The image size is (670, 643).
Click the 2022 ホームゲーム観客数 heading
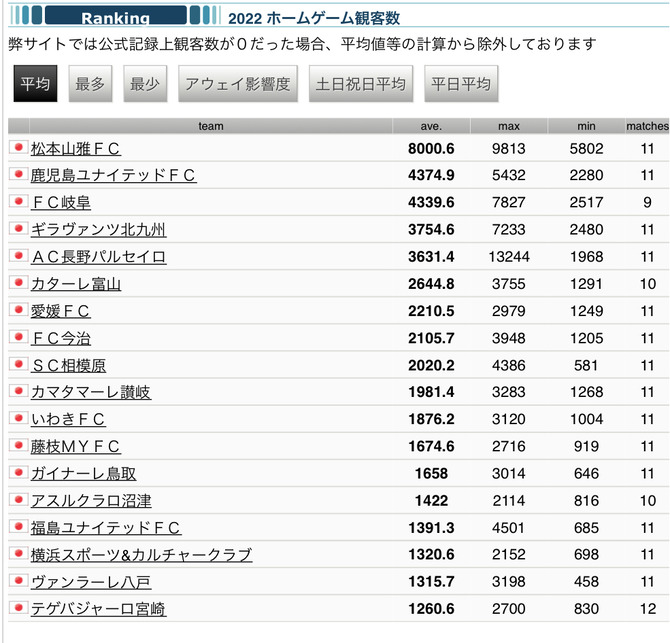(x=314, y=18)
